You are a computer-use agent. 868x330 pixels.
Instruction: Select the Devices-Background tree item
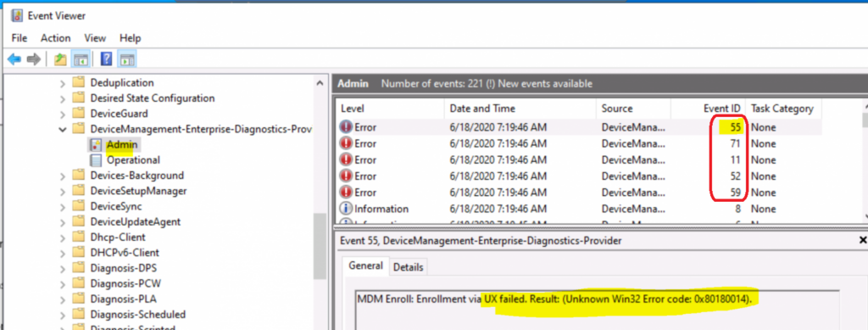[x=136, y=176]
